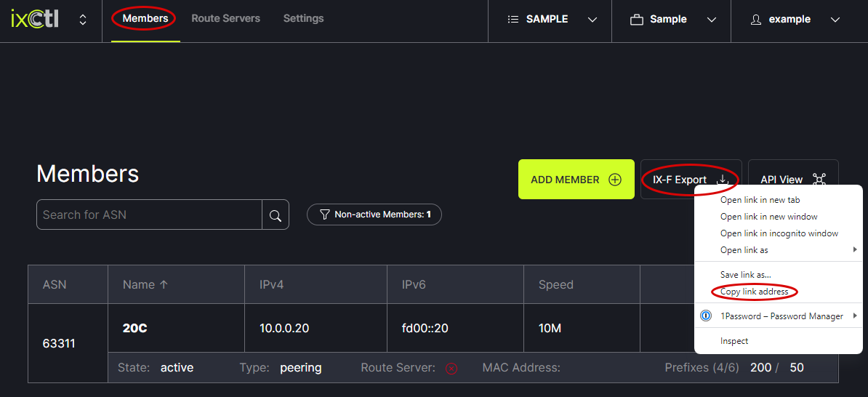Click the briefcase icon beside Sample
The width and height of the screenshot is (868, 397).
(x=637, y=20)
